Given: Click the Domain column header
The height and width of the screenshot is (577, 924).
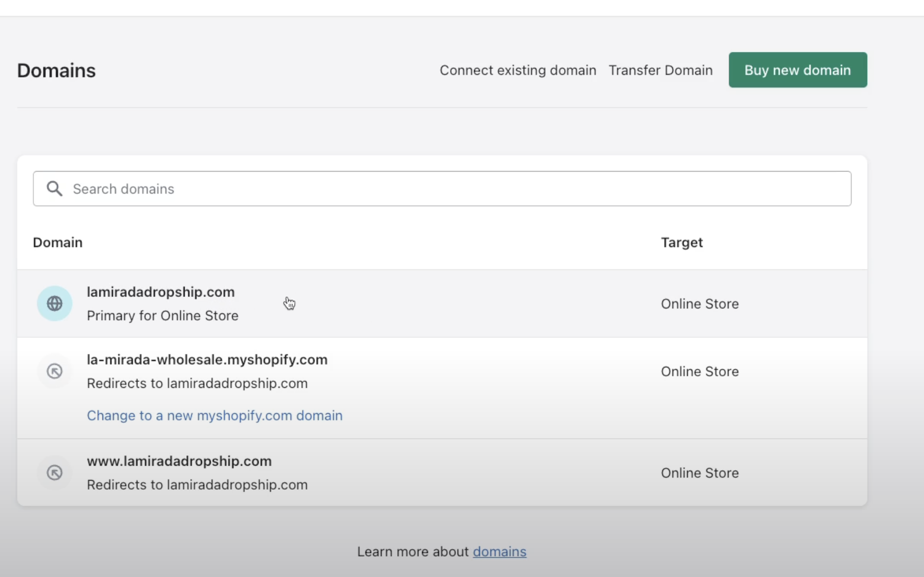Looking at the screenshot, I should coord(57,243).
